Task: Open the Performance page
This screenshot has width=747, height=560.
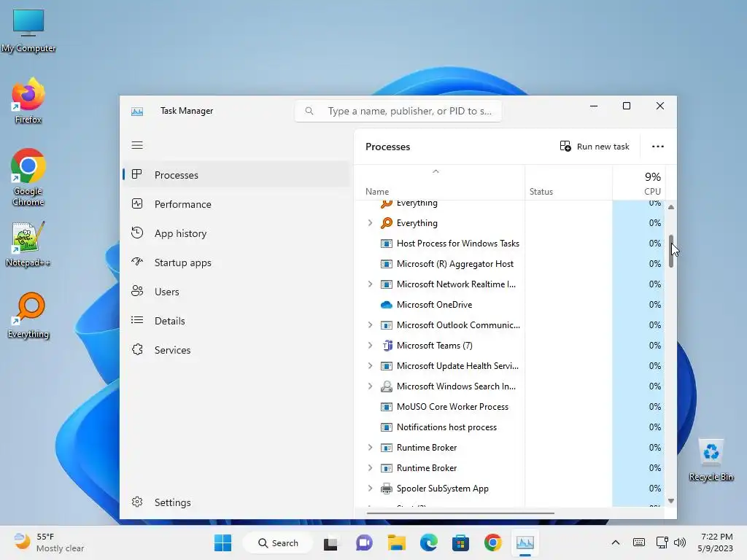Action: (237, 204)
